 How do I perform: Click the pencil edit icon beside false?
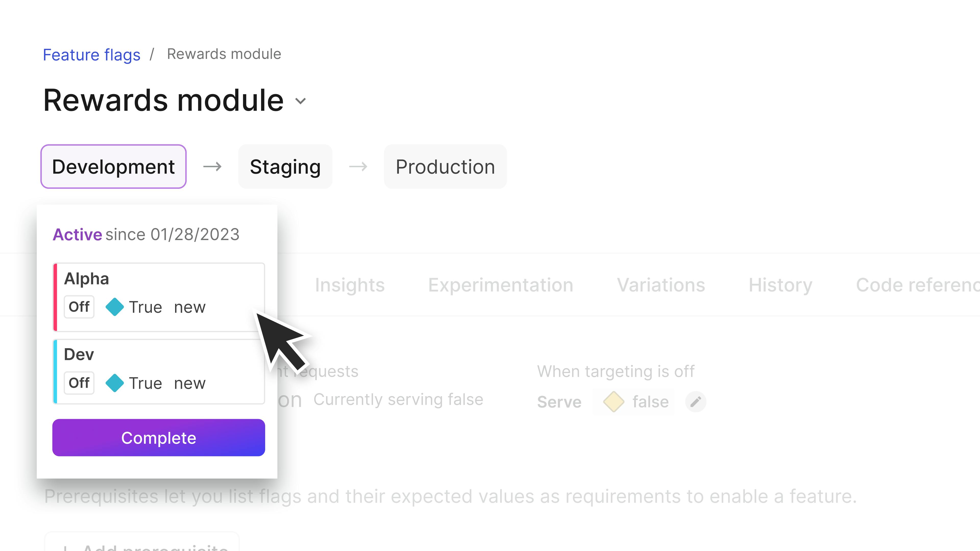pyautogui.click(x=695, y=402)
